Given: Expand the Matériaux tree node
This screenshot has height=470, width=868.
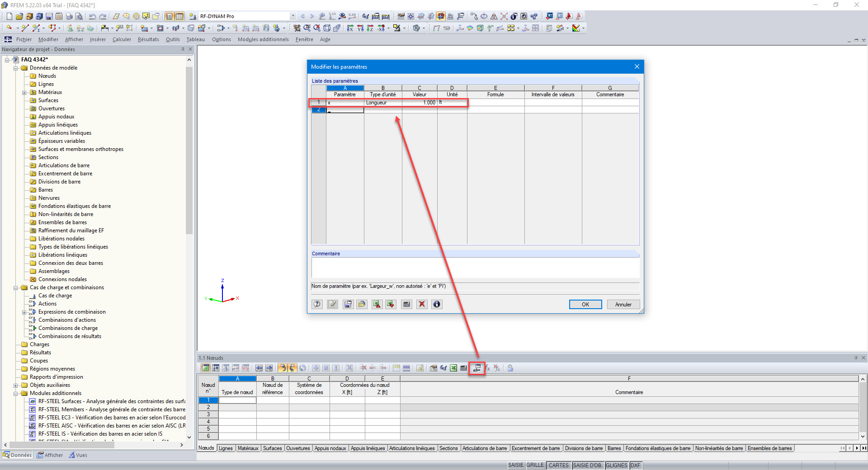Looking at the screenshot, I should (x=24, y=92).
